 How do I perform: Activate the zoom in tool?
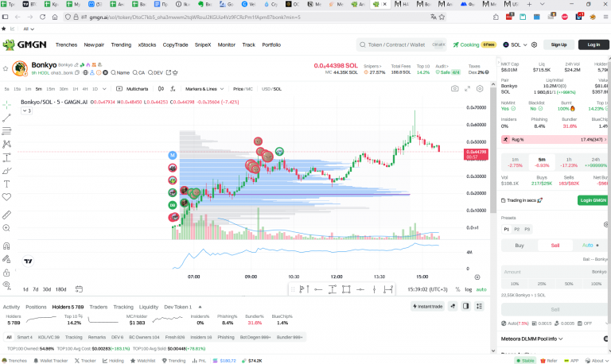(x=6, y=228)
